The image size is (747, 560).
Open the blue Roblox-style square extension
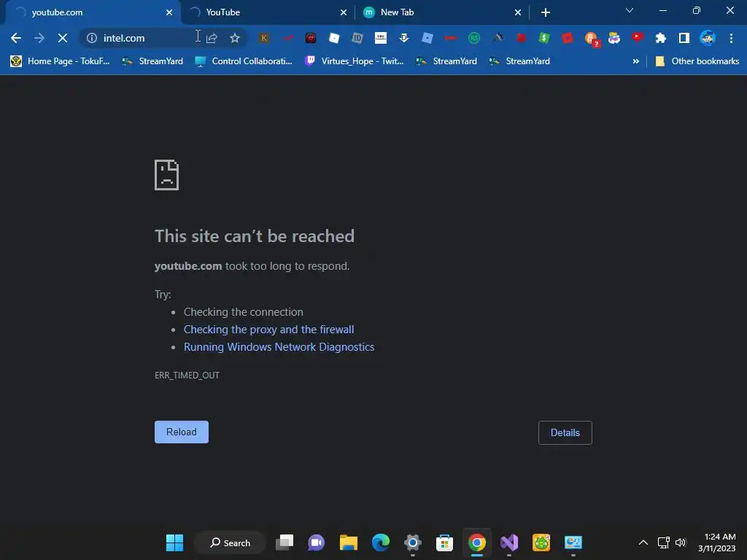(427, 38)
